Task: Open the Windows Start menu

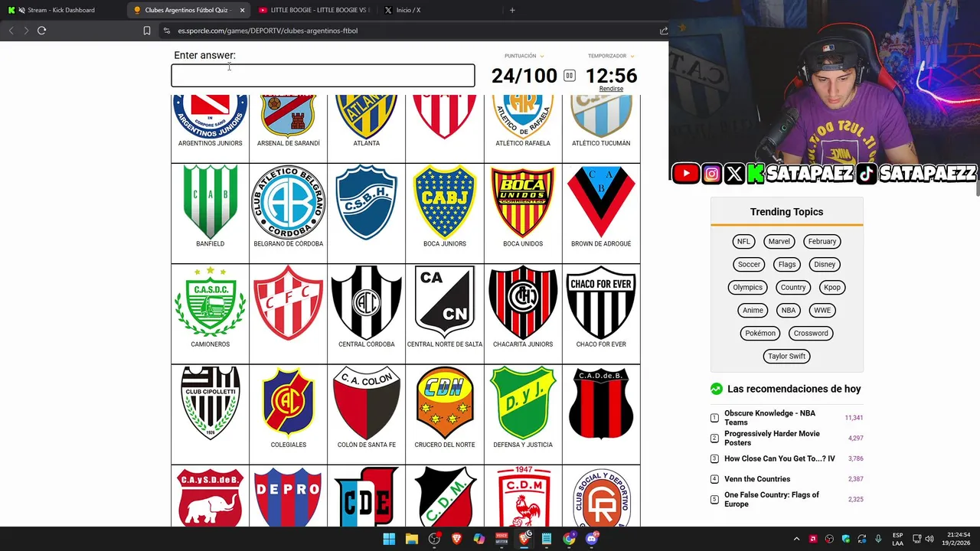Action: point(389,539)
